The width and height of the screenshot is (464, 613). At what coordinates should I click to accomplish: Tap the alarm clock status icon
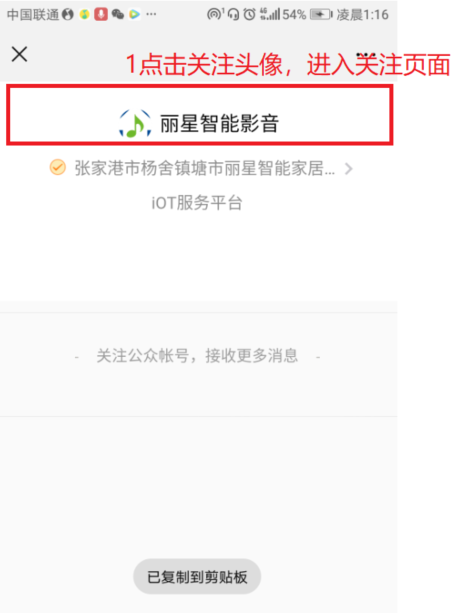tap(249, 15)
